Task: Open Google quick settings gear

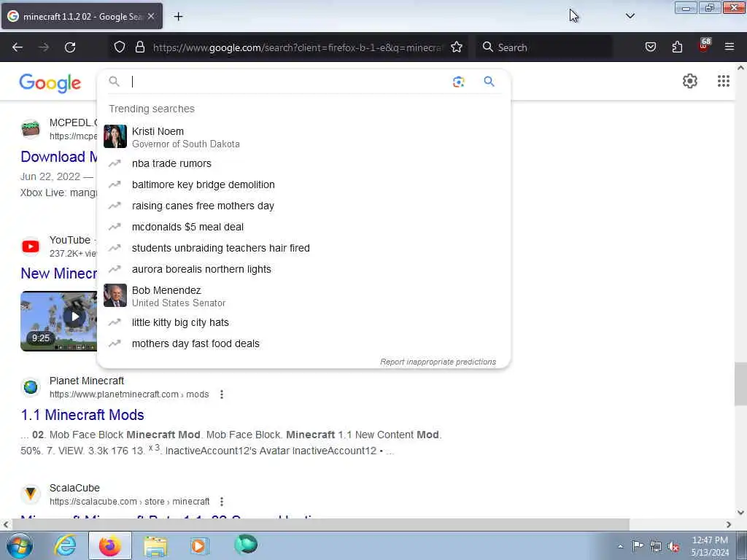Action: pyautogui.click(x=689, y=82)
